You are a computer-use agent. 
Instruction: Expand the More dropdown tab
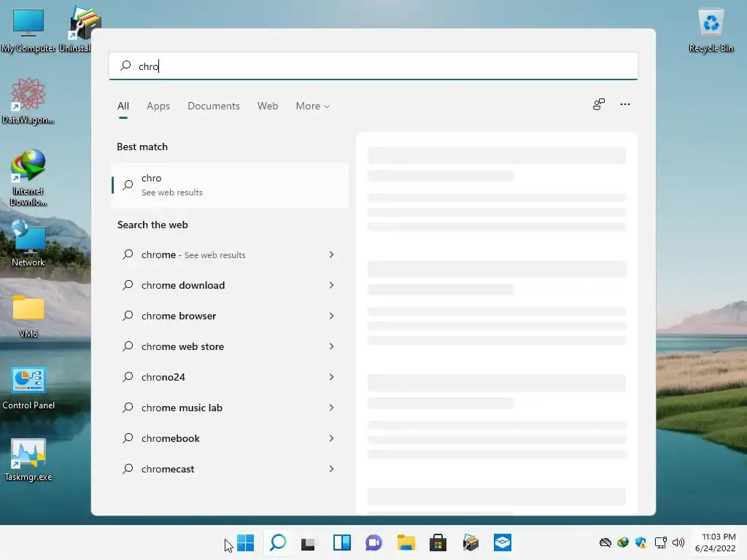click(x=312, y=106)
